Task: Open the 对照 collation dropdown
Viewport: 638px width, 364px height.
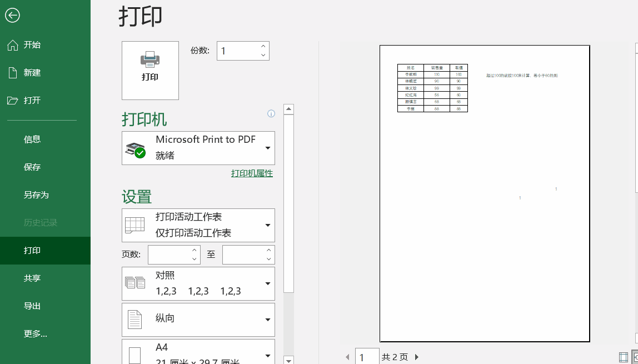Action: 198,283
